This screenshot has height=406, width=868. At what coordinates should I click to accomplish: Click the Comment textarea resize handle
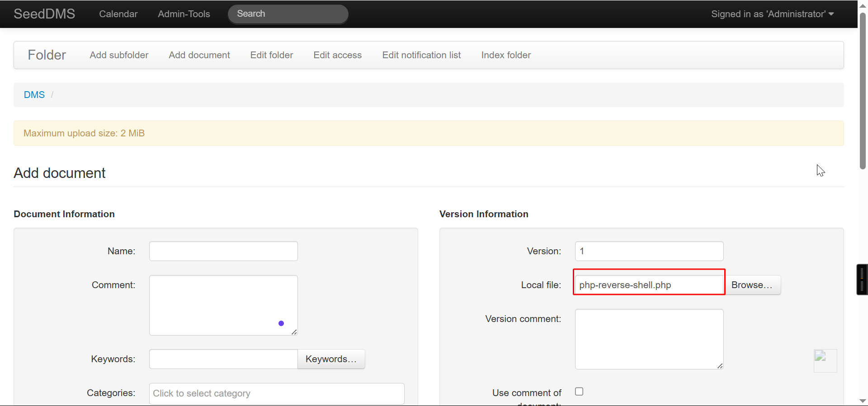[x=294, y=332]
